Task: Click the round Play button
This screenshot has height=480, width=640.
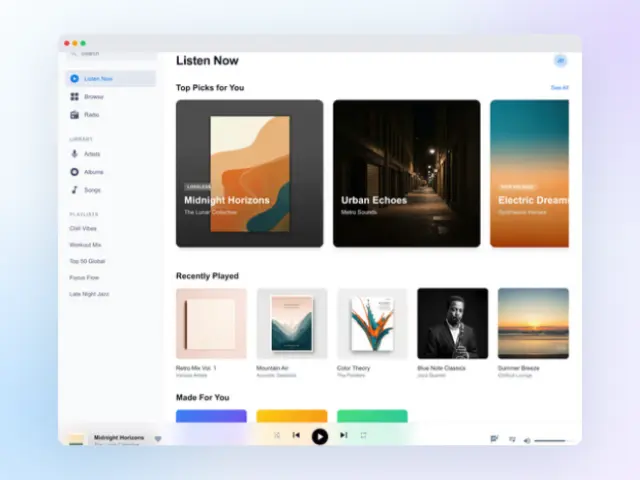Action: 320,437
